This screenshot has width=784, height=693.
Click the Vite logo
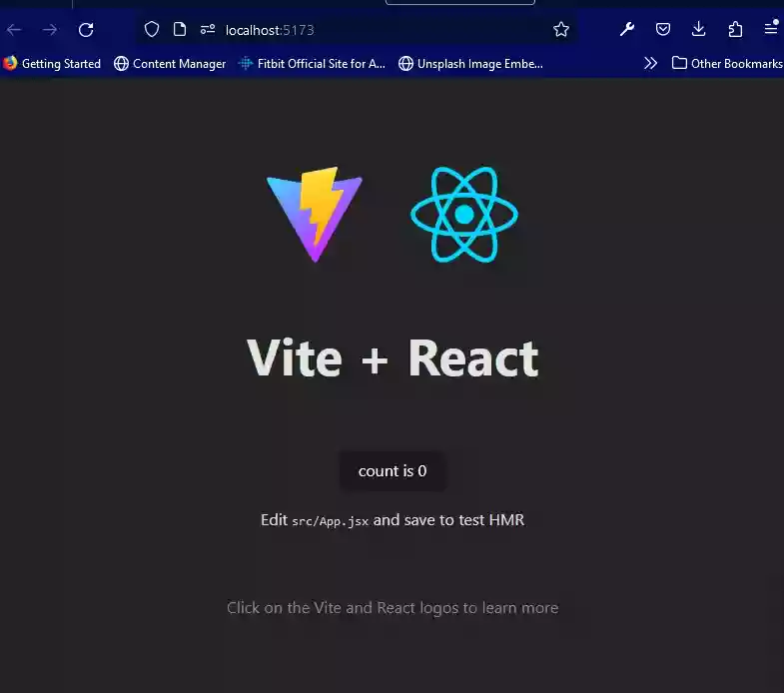(x=315, y=214)
